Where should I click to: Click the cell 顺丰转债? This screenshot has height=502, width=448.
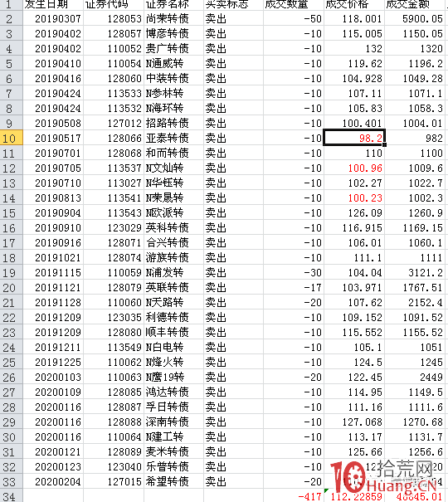pyautogui.click(x=173, y=333)
